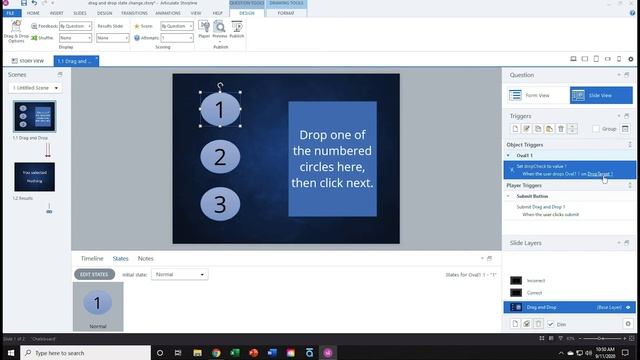This screenshot has height=360, width=640.
Task: Open the HOME ribbon tab
Action: click(33, 13)
